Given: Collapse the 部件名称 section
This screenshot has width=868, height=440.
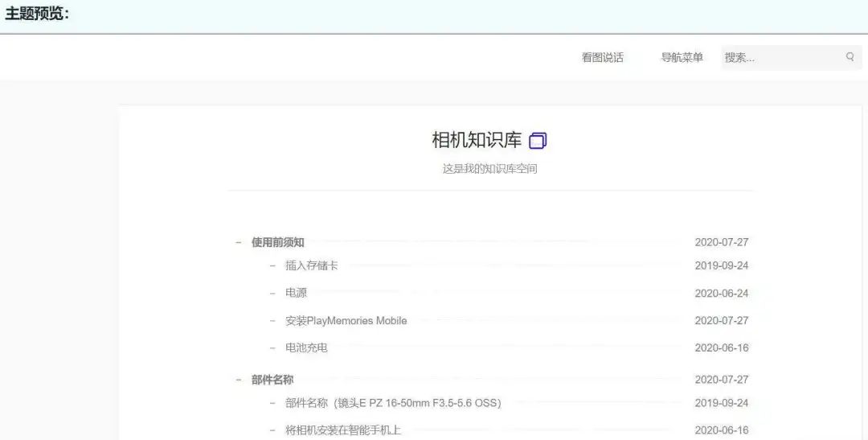Looking at the screenshot, I should point(239,380).
